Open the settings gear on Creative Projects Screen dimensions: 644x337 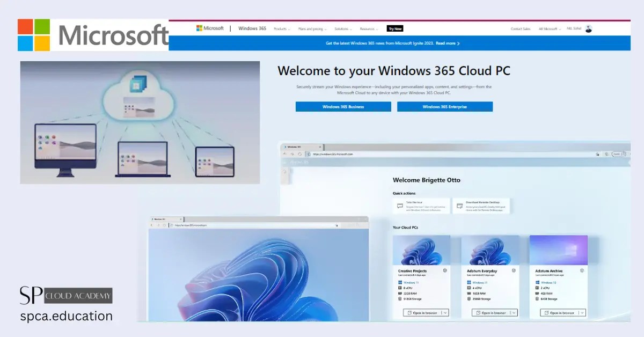(x=445, y=270)
